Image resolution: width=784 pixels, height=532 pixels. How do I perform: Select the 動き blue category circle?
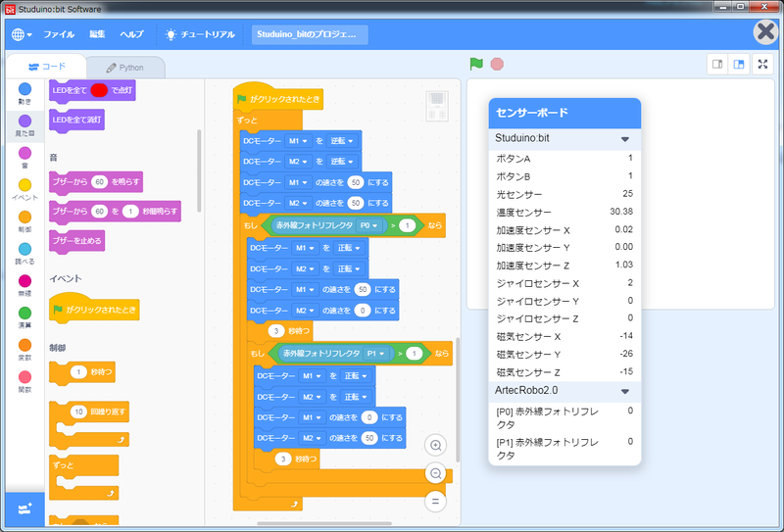pyautogui.click(x=24, y=89)
